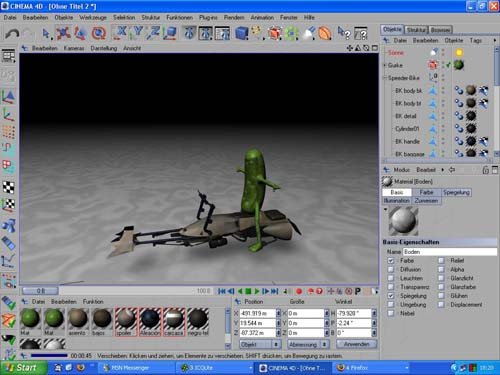Open the Objekt coordinate dropdown

[x=260, y=344]
